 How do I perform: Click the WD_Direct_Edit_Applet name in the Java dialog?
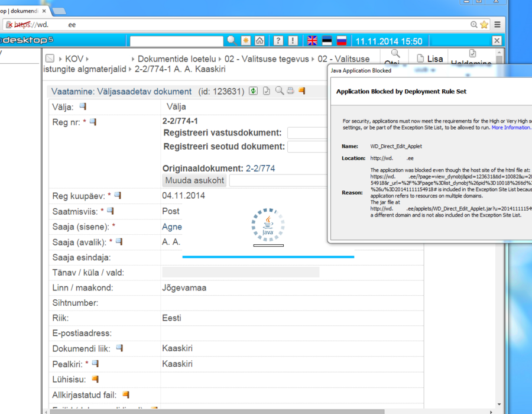pos(396,146)
